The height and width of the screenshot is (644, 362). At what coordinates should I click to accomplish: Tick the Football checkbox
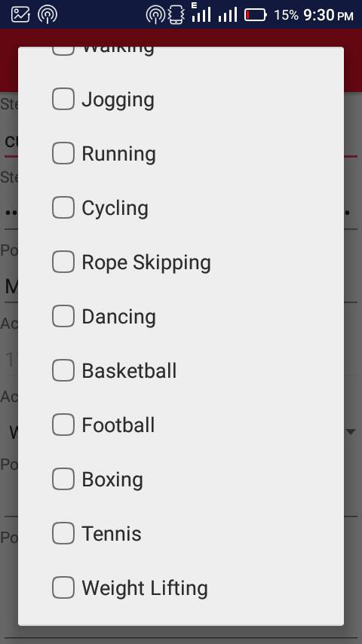(x=63, y=425)
